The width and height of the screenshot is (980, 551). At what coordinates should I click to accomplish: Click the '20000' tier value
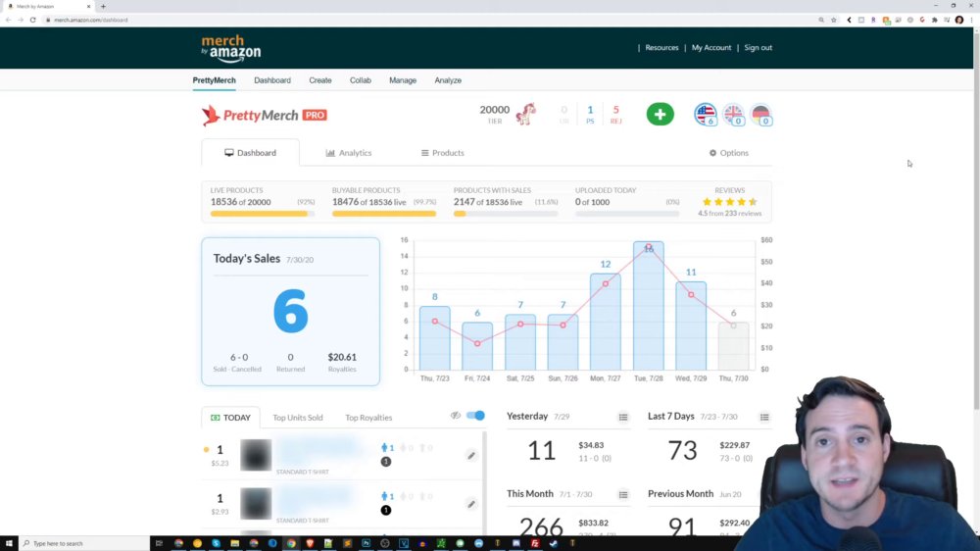(x=494, y=110)
